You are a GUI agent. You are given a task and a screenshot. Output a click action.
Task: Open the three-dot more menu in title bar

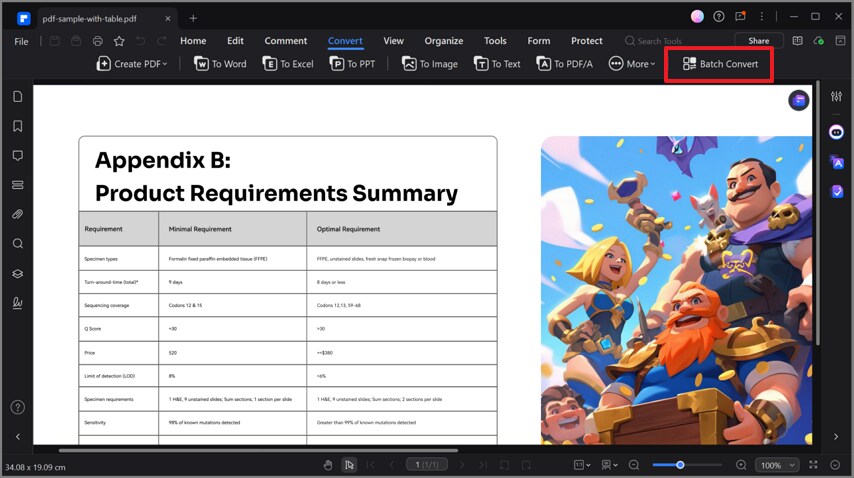pos(761,17)
